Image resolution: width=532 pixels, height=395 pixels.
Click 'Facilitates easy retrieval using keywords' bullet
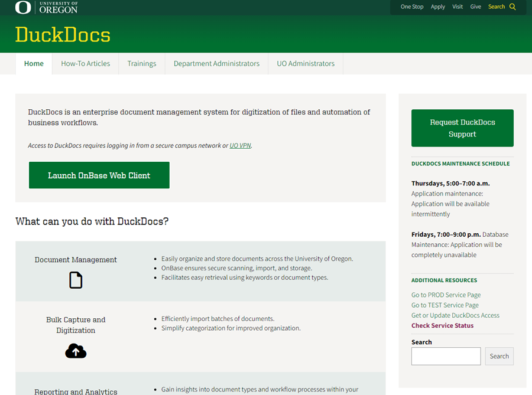pyautogui.click(x=245, y=278)
